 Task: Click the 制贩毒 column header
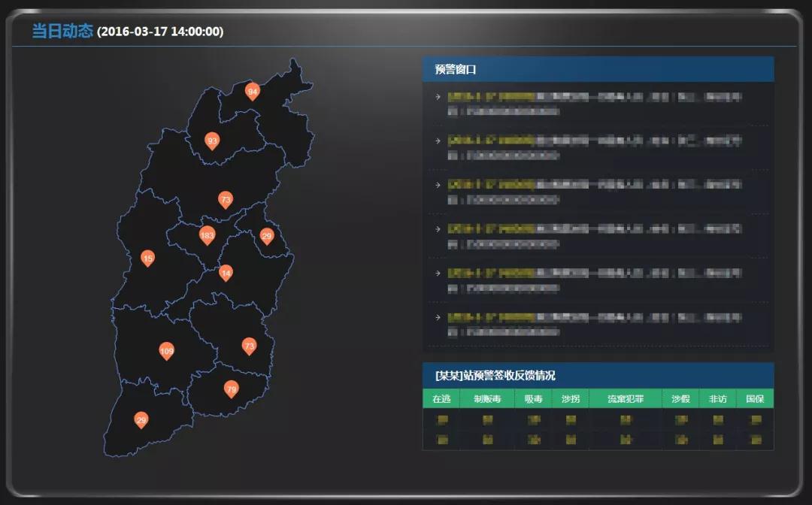[x=487, y=399]
